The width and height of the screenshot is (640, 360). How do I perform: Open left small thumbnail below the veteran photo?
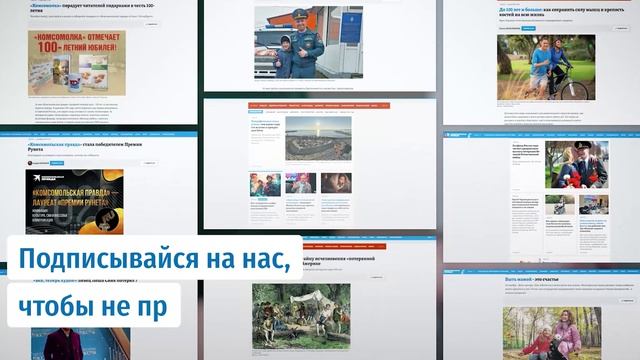tap(560, 205)
